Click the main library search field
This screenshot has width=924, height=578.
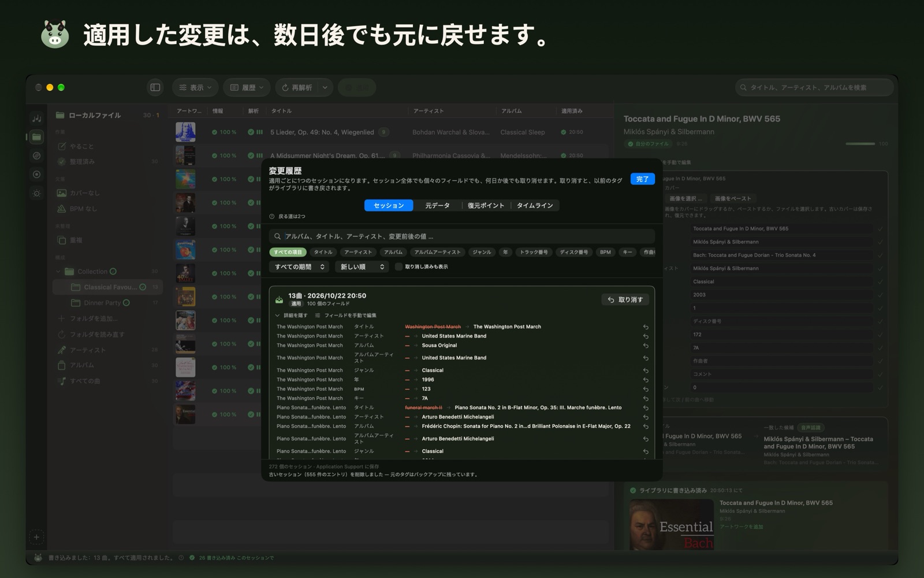point(814,87)
